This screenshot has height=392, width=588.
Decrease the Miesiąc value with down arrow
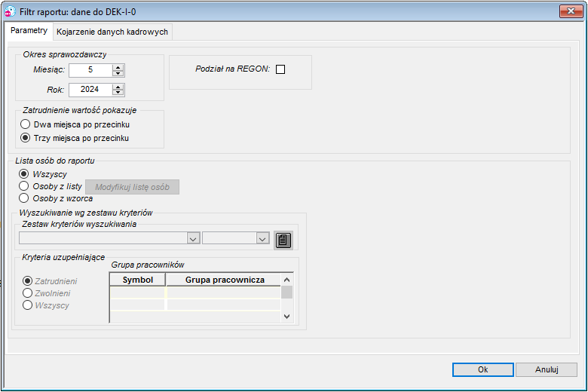click(118, 73)
